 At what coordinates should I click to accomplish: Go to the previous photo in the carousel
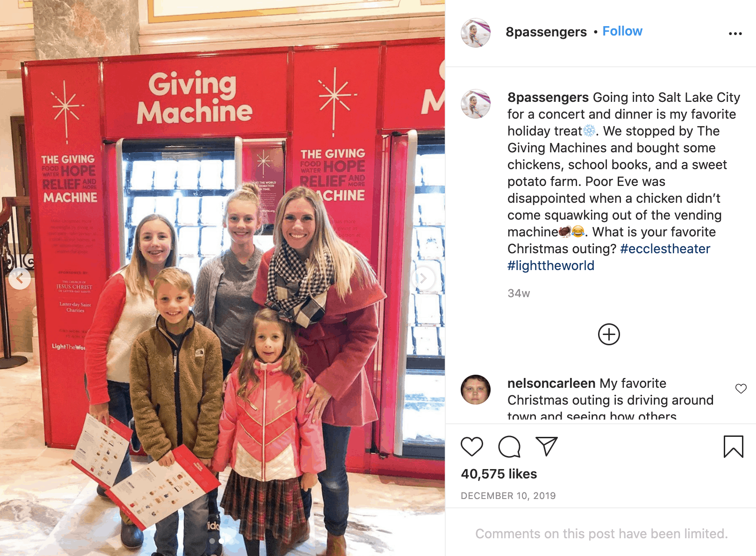[x=20, y=278]
